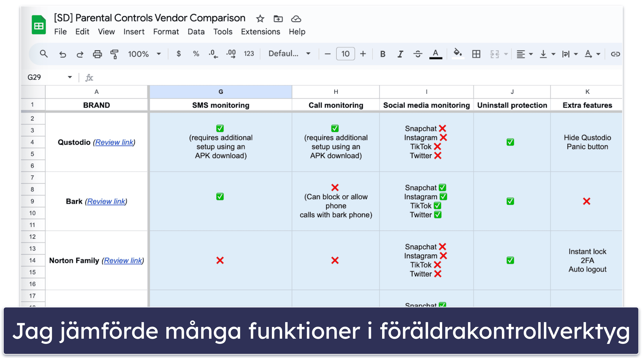644x358 pixels.
Task: Open the Google Sheets home icon
Action: tap(39, 25)
